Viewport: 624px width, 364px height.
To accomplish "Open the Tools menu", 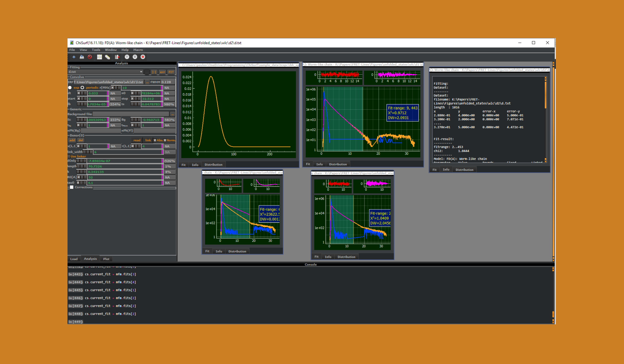I will click(96, 50).
